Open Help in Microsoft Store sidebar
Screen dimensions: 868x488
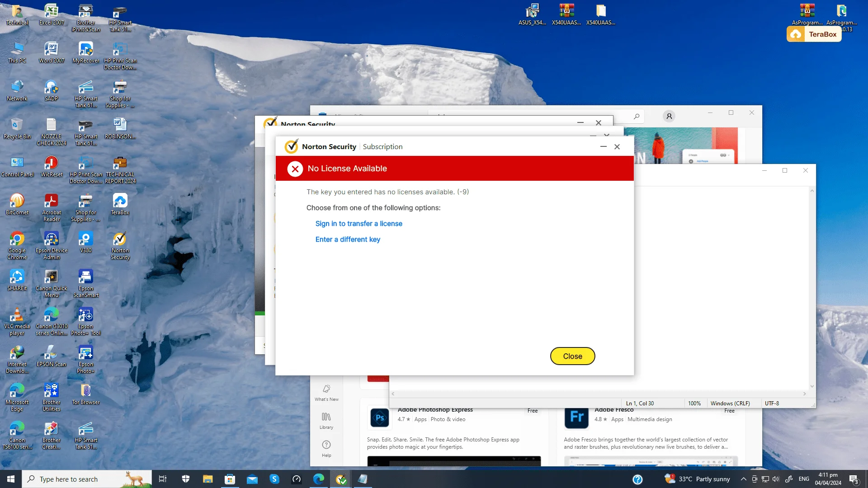coord(326,448)
